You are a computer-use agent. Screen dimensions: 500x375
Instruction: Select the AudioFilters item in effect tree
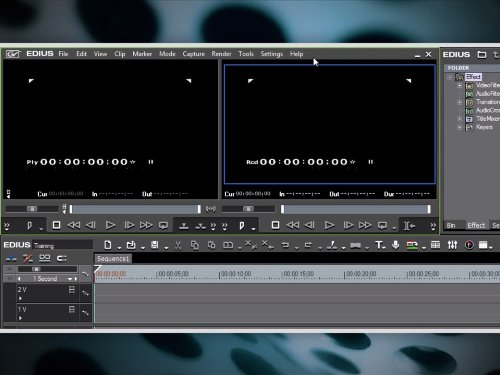pos(487,94)
